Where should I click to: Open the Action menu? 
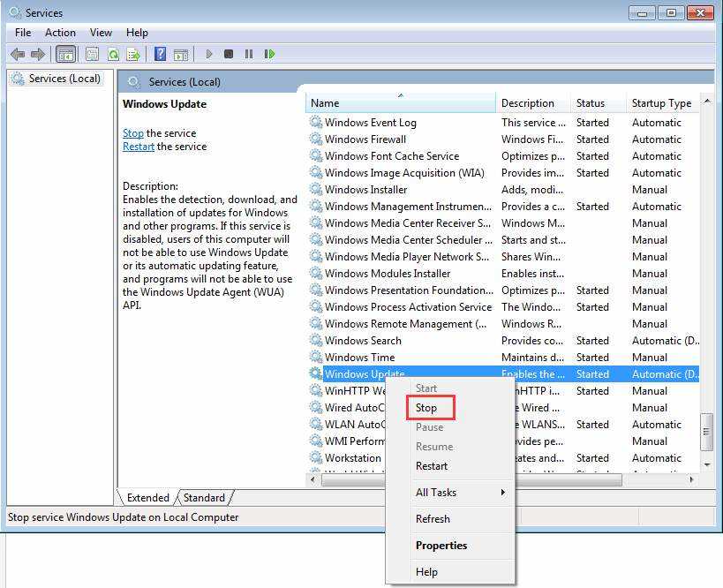[60, 33]
